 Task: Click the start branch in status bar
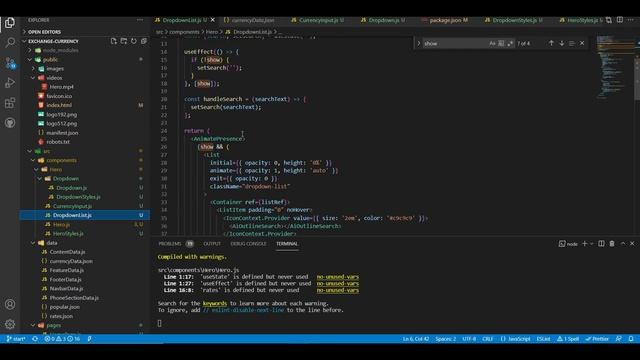pos(16,339)
